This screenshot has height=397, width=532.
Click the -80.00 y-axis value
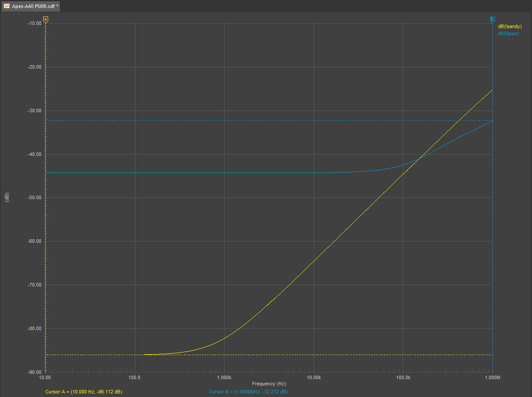point(34,328)
